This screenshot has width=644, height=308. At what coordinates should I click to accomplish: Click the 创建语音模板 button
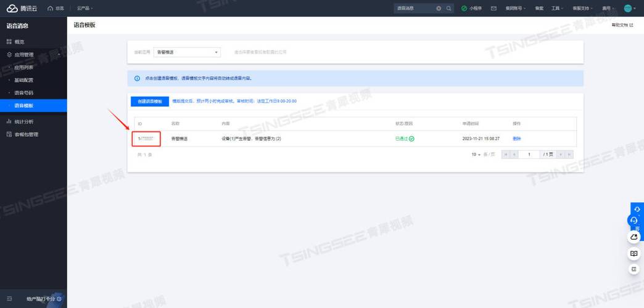150,101
